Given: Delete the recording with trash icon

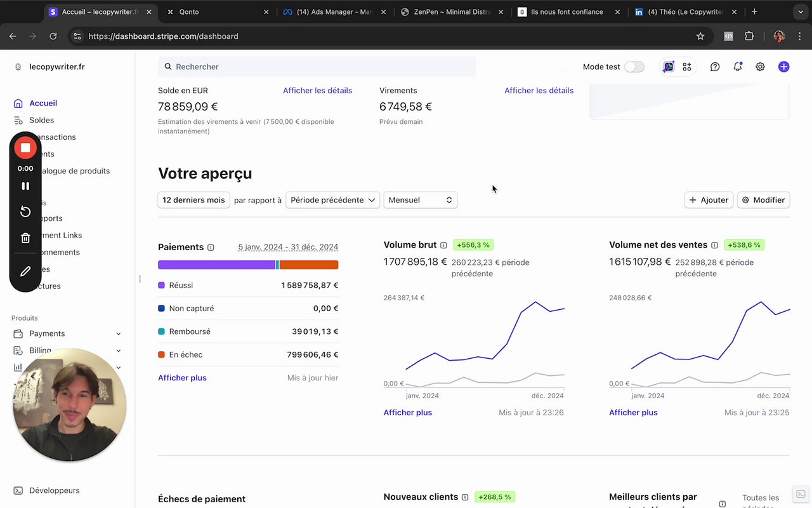Looking at the screenshot, I should click(25, 238).
